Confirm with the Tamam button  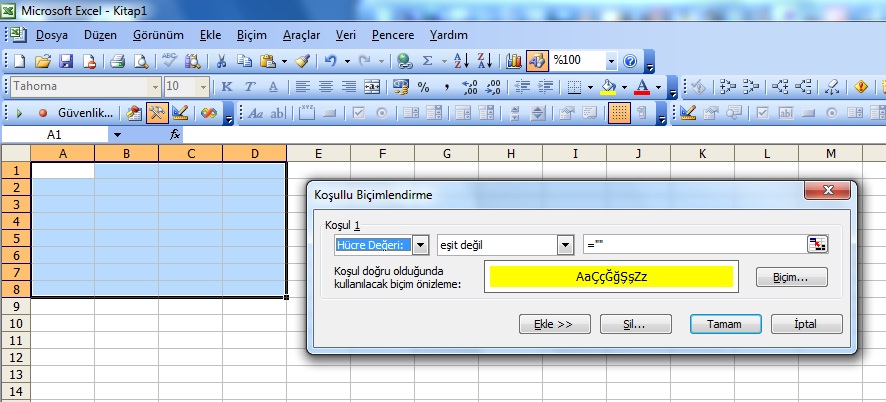coord(726,324)
